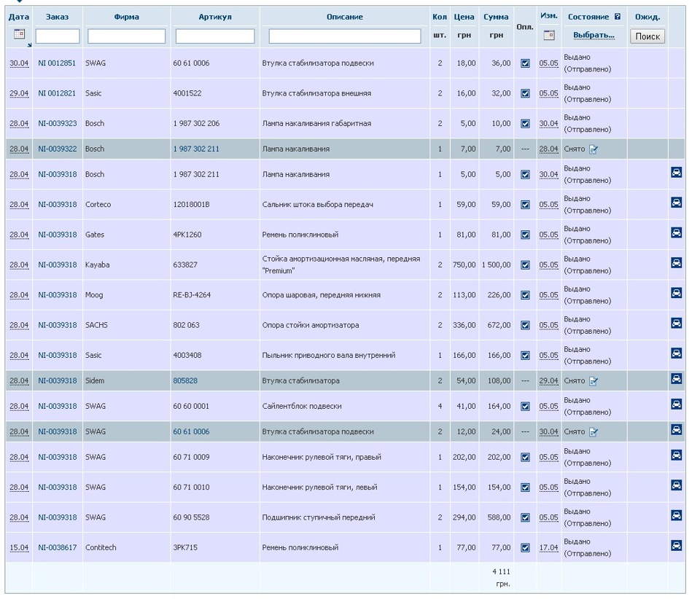Viewport: 700px width, 599px height.
Task: Click car icon in Sidem 805828 row
Action: [x=677, y=379]
